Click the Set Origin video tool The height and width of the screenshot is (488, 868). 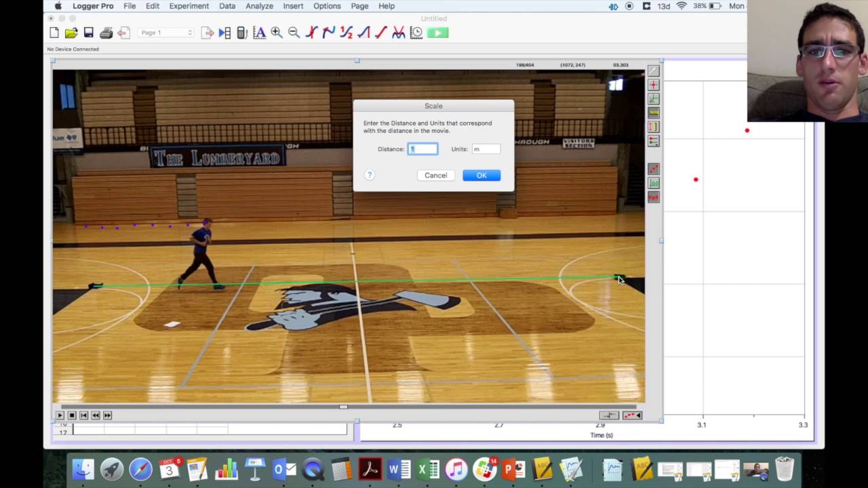click(653, 99)
